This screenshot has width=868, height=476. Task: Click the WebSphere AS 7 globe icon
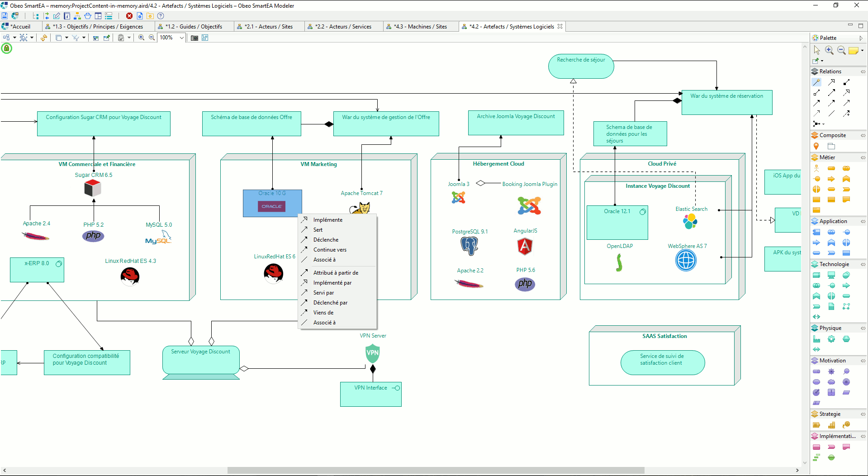pyautogui.click(x=686, y=261)
